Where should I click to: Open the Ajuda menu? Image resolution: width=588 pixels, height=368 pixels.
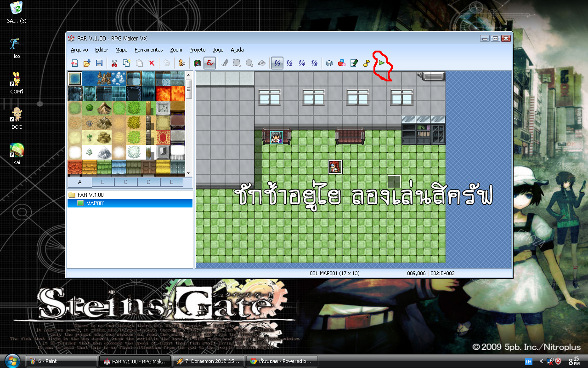237,50
